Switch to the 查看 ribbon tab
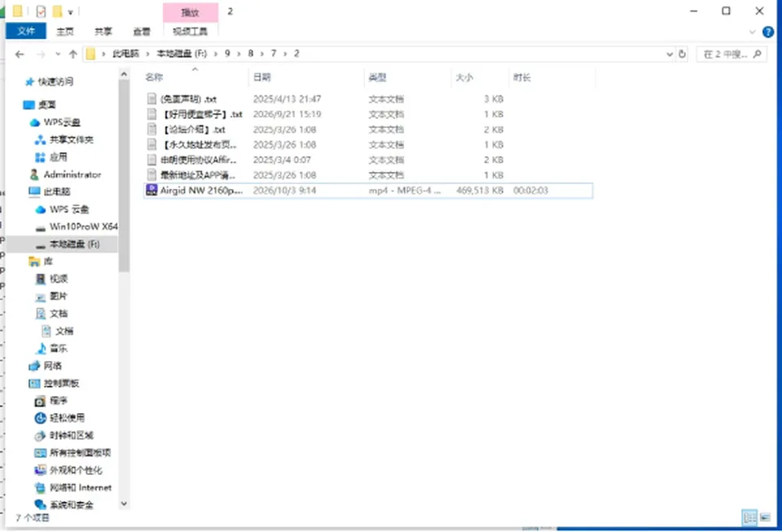This screenshot has width=782, height=532. coord(142,32)
